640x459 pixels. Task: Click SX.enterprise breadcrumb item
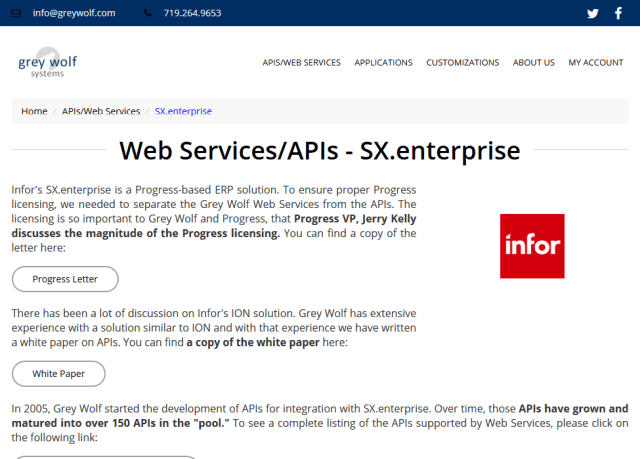pyautogui.click(x=183, y=111)
